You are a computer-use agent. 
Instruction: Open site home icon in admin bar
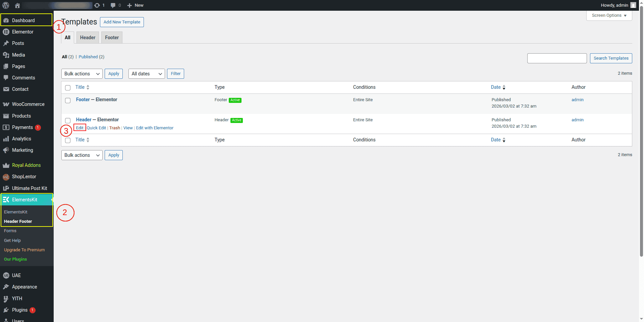[x=17, y=5]
